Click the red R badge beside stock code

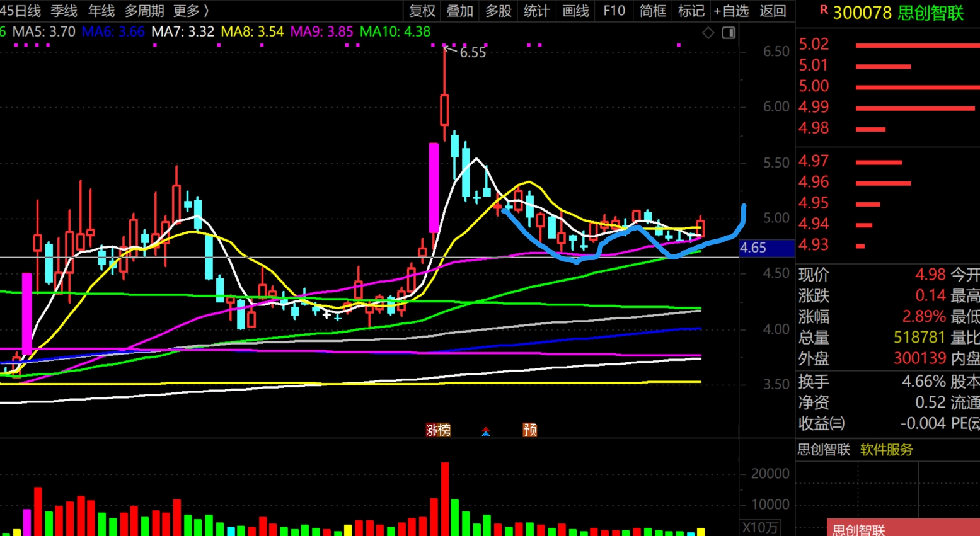tap(823, 10)
